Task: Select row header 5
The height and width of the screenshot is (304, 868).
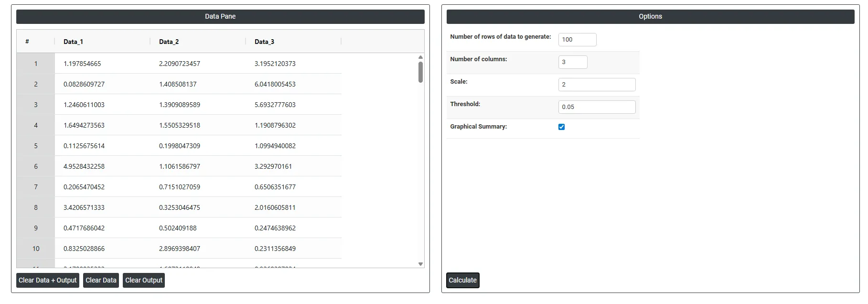Action: pyautogui.click(x=36, y=146)
